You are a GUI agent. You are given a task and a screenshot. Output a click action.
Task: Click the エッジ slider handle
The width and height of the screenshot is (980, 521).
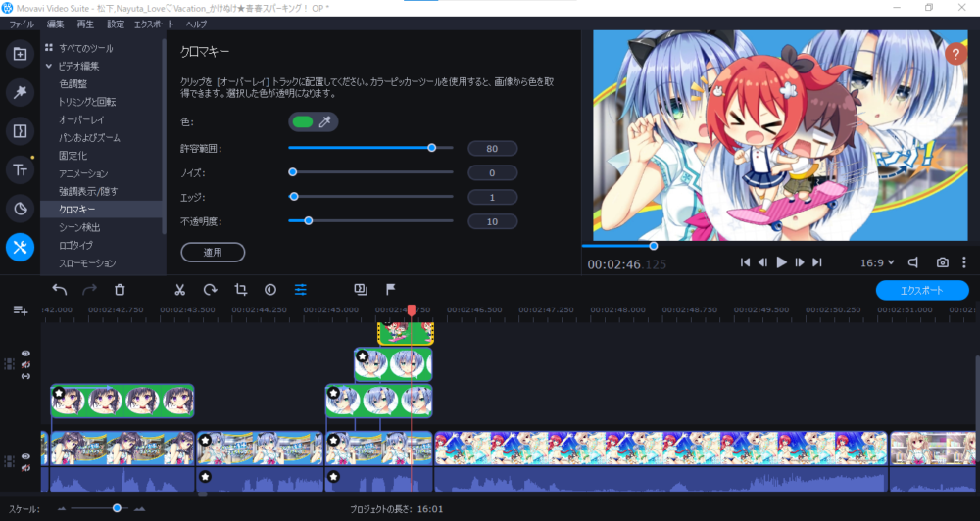(294, 197)
